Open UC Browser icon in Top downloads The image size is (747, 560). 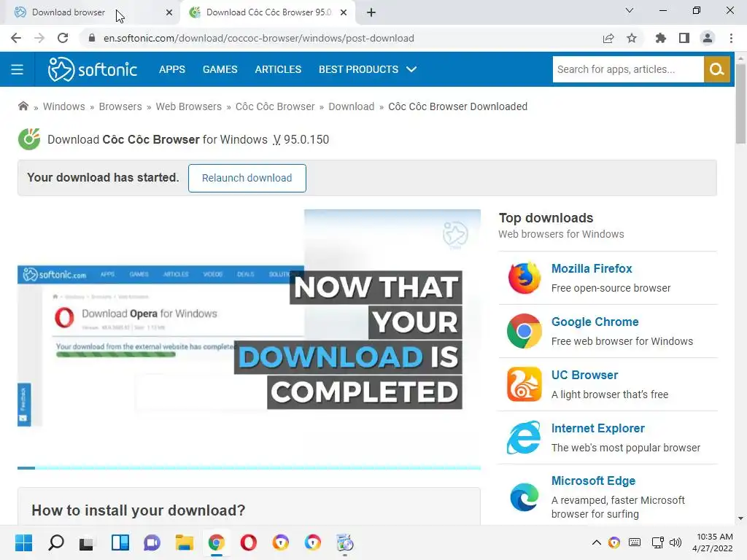(x=524, y=384)
